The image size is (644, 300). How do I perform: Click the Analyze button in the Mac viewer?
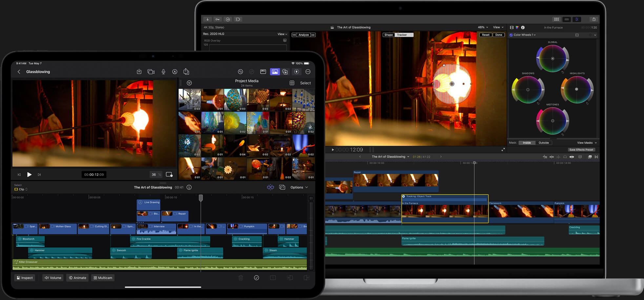(x=304, y=35)
